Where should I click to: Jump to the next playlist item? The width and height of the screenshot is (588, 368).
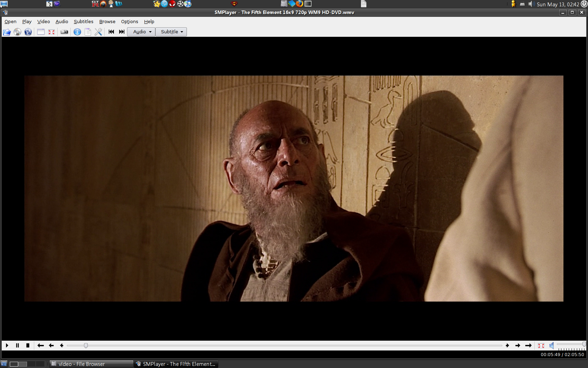pos(122,32)
